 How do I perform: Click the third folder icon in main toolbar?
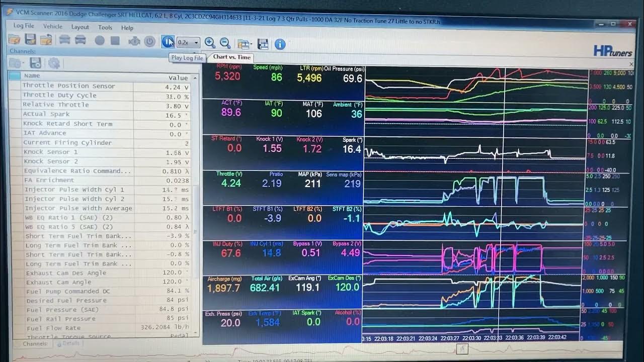[x=46, y=40]
